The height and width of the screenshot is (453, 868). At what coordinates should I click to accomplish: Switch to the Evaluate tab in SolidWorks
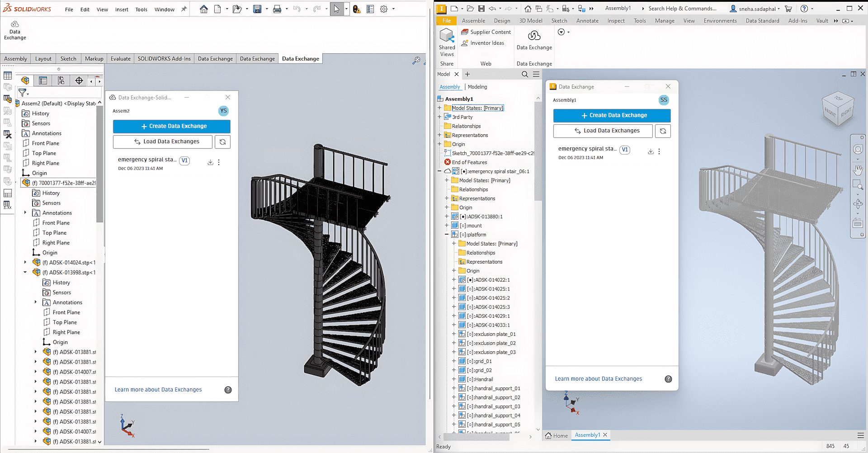point(120,58)
